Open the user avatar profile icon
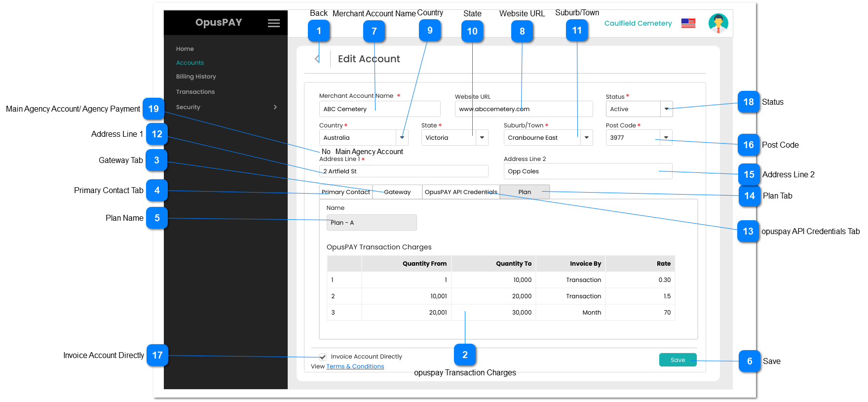 tap(718, 23)
